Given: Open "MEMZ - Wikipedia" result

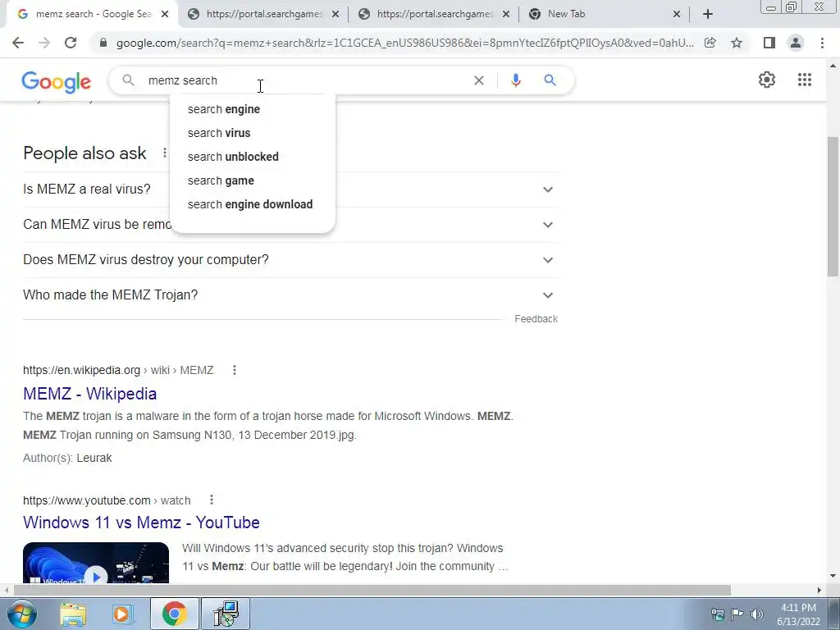Looking at the screenshot, I should pos(90,394).
